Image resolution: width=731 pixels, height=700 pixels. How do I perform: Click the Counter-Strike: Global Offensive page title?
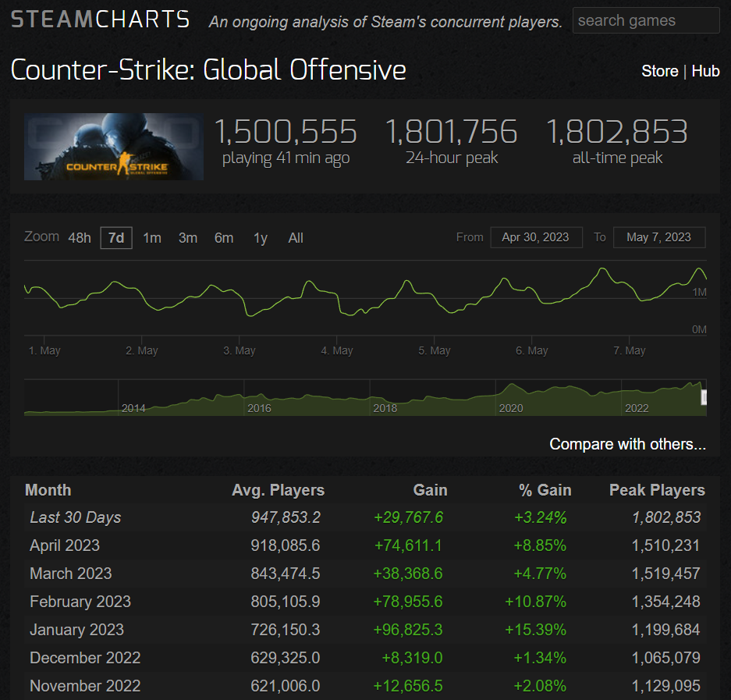(208, 70)
